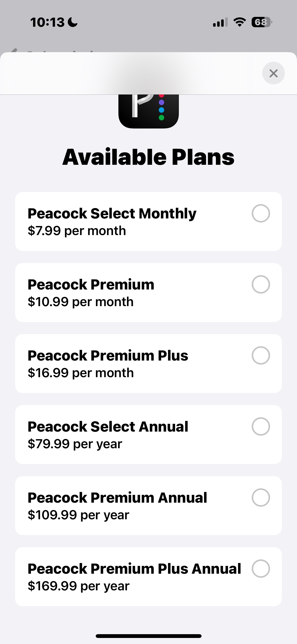The image size is (297, 644).
Task: Tap the Peacock Select Monthly plan title
Action: click(x=112, y=214)
